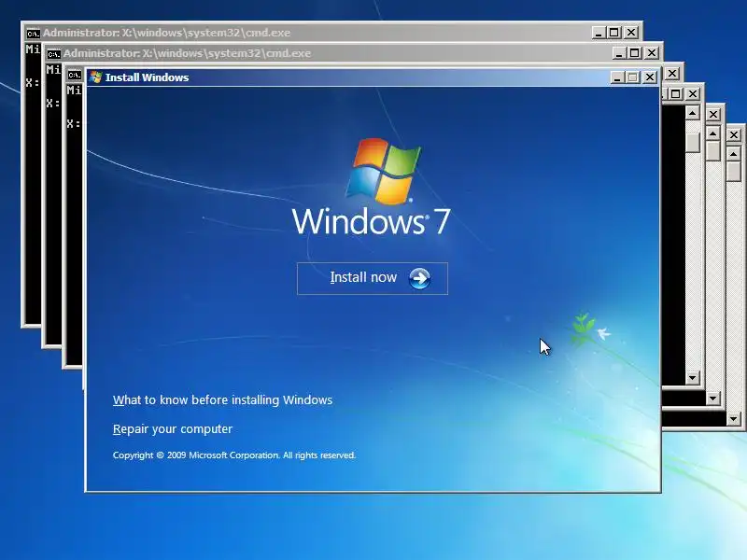The height and width of the screenshot is (560, 747).
Task: Click the Install now button
Action: coord(372,278)
